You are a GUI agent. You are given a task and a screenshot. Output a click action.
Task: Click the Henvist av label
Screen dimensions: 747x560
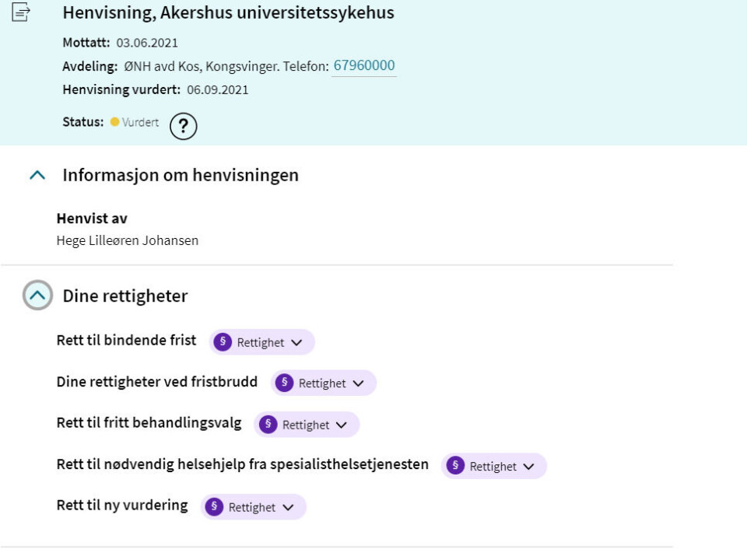click(x=92, y=219)
